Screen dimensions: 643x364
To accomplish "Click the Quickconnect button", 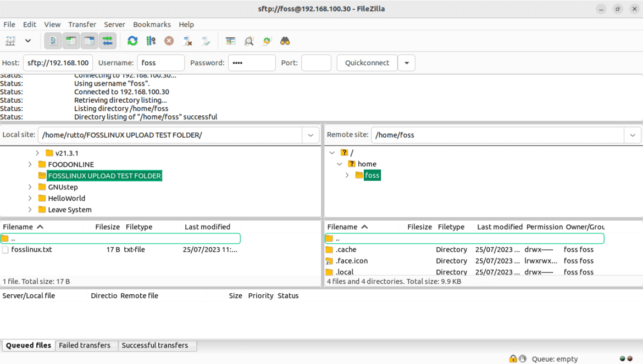I will point(367,63).
